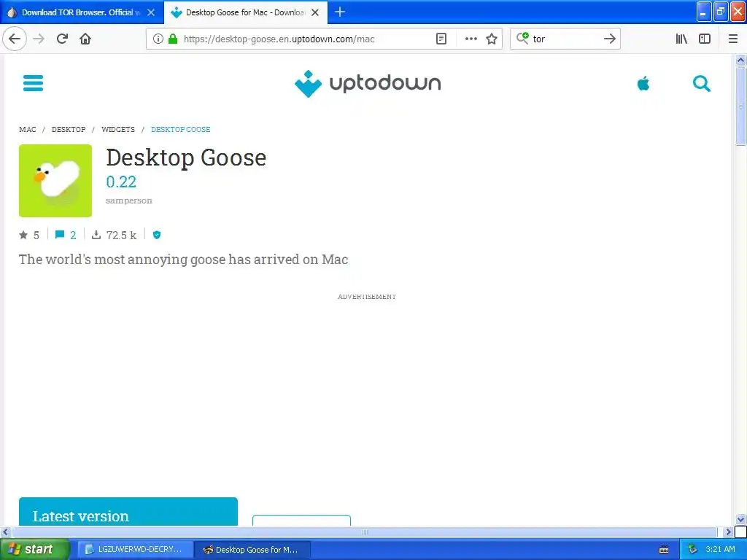Click the blue security shield badge
This screenshot has width=747, height=560.
tap(157, 235)
